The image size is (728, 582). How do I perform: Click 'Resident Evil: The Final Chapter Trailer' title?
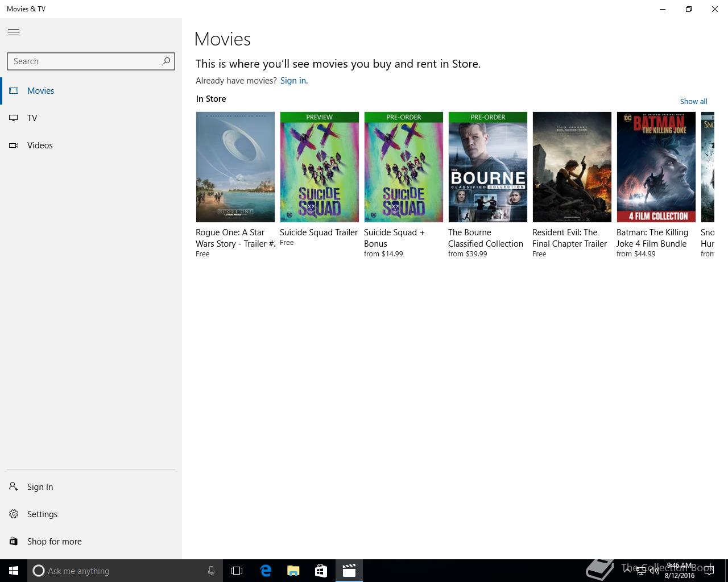click(570, 238)
